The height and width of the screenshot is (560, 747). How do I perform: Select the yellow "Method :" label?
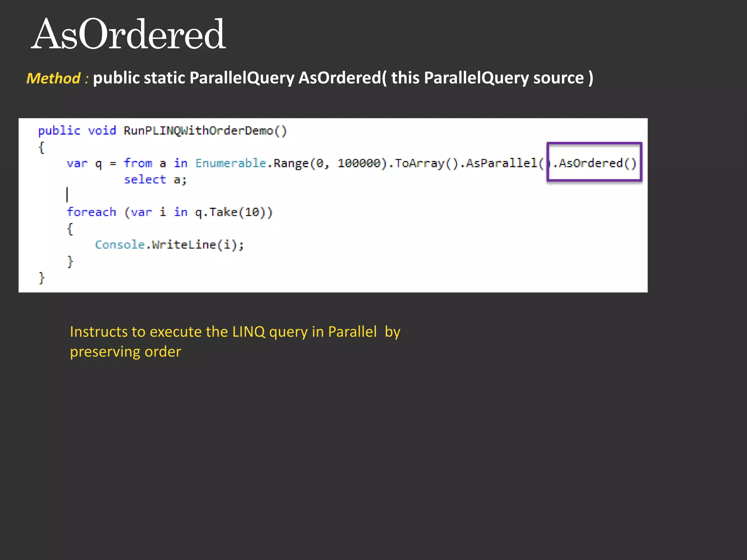coord(57,78)
